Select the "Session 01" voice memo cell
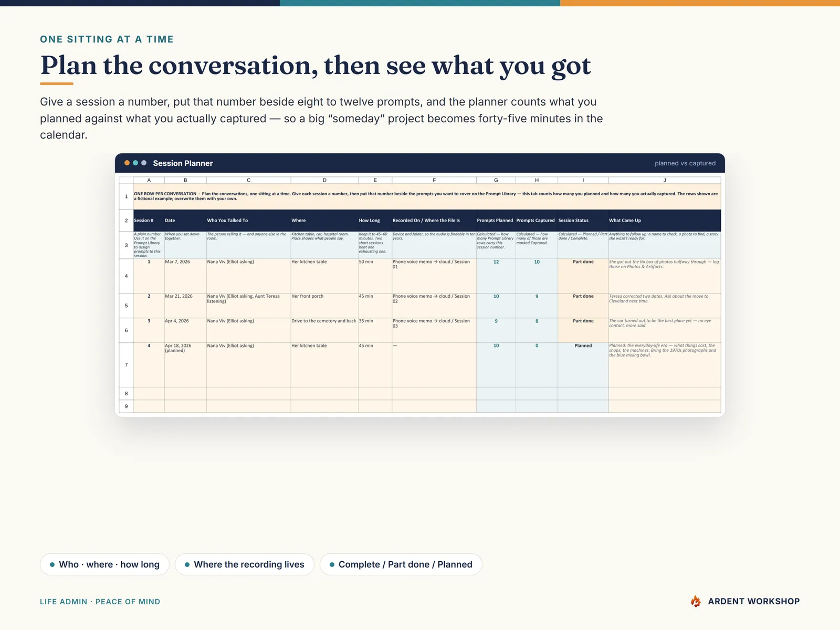The width and height of the screenshot is (840, 630). pos(434,276)
